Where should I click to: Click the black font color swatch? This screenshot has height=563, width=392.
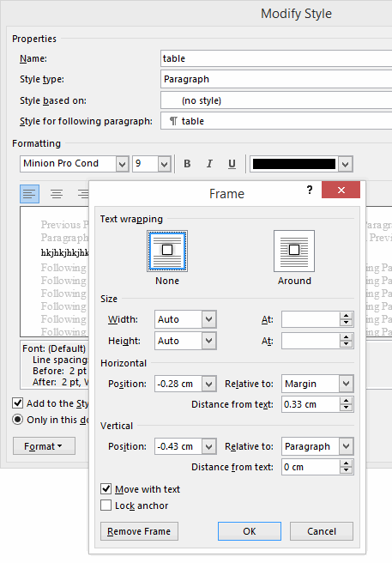[x=294, y=164]
